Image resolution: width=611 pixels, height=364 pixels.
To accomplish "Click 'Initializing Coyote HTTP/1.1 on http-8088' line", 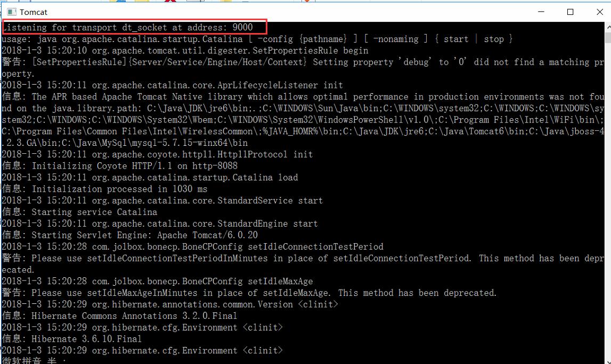I will point(120,166).
